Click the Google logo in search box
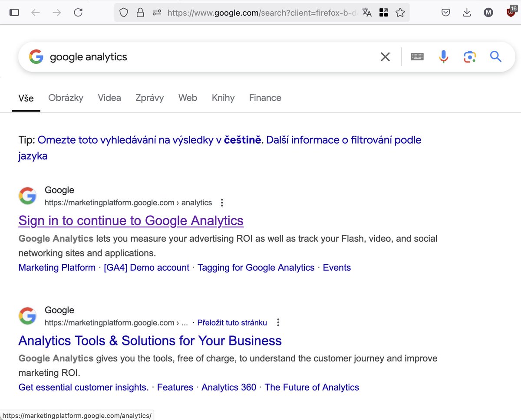Screen dimensions: 521x420 (x=36, y=57)
